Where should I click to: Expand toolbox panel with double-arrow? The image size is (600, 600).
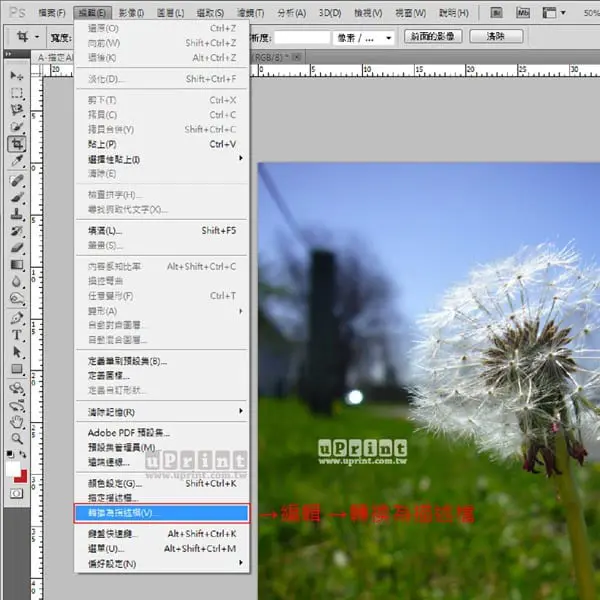coord(8,54)
